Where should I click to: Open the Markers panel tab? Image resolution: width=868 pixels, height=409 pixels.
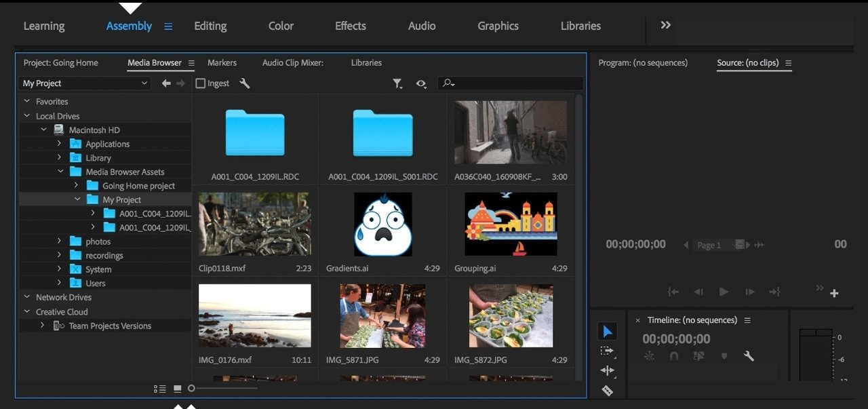click(x=222, y=62)
